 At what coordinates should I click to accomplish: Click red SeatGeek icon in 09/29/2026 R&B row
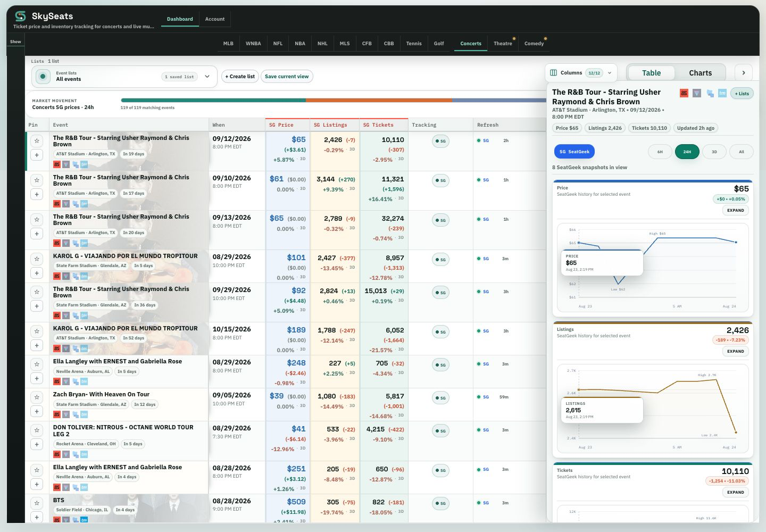click(56, 315)
